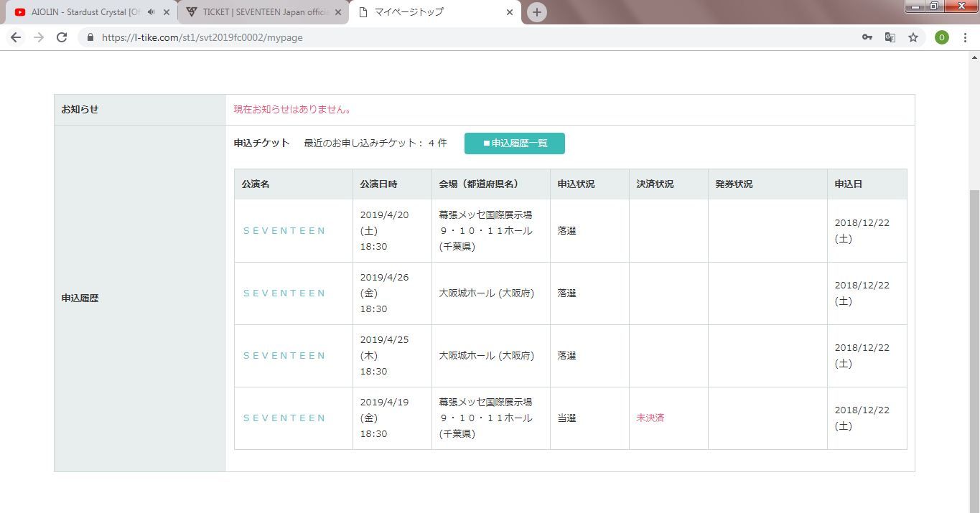The width and height of the screenshot is (980, 513).
Task: Open Chrome three-dot menu
Action: click(965, 37)
